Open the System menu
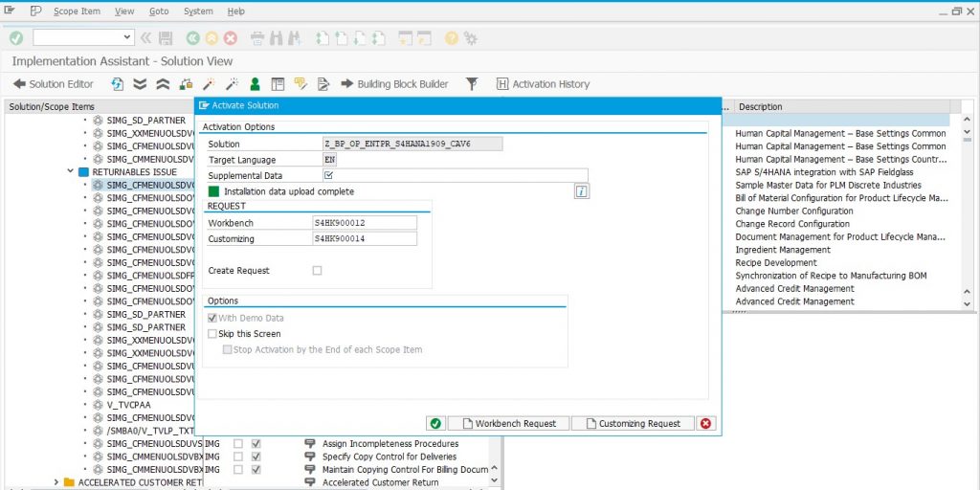Screen dimensions: 980x490 (x=198, y=11)
